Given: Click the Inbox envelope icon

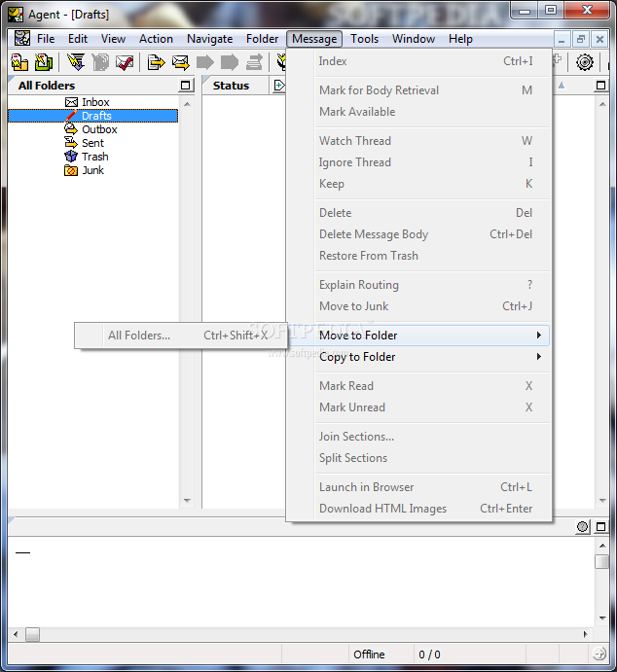Looking at the screenshot, I should tap(71, 102).
